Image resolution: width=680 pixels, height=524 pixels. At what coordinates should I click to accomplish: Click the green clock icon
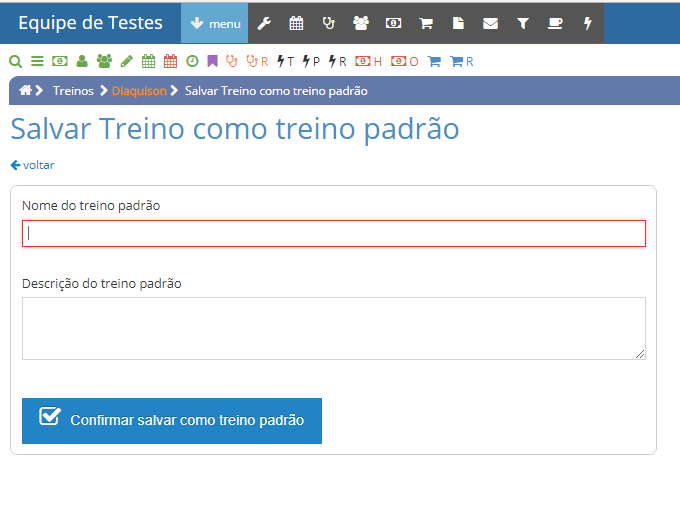[192, 61]
